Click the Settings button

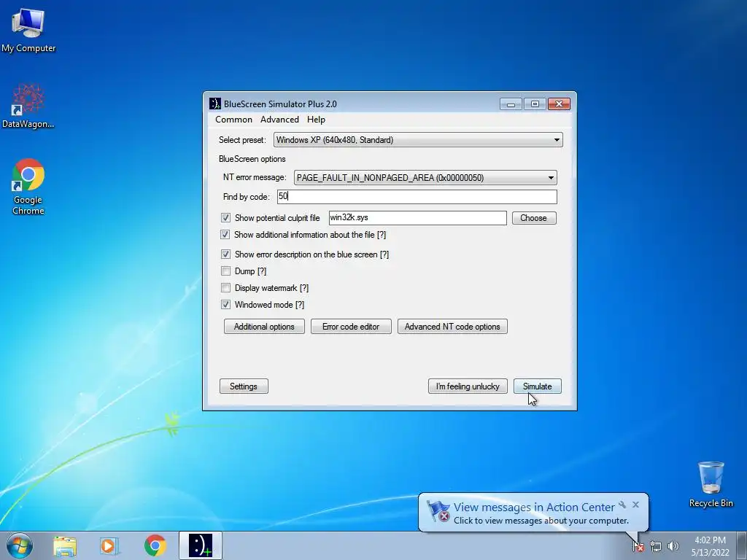pos(244,386)
